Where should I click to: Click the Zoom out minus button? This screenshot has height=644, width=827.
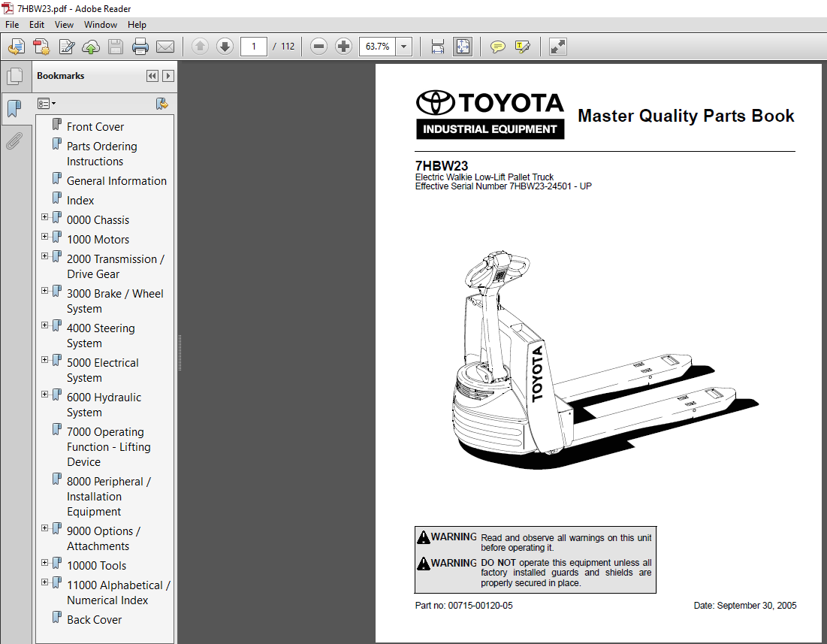pos(318,47)
